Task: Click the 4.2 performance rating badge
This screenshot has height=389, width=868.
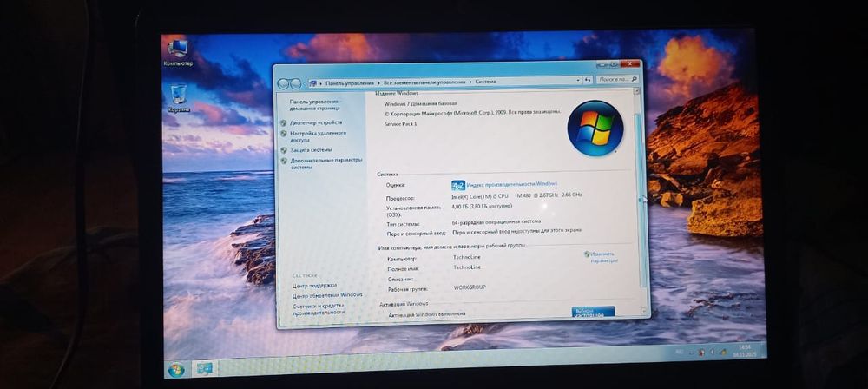Action: [x=457, y=185]
